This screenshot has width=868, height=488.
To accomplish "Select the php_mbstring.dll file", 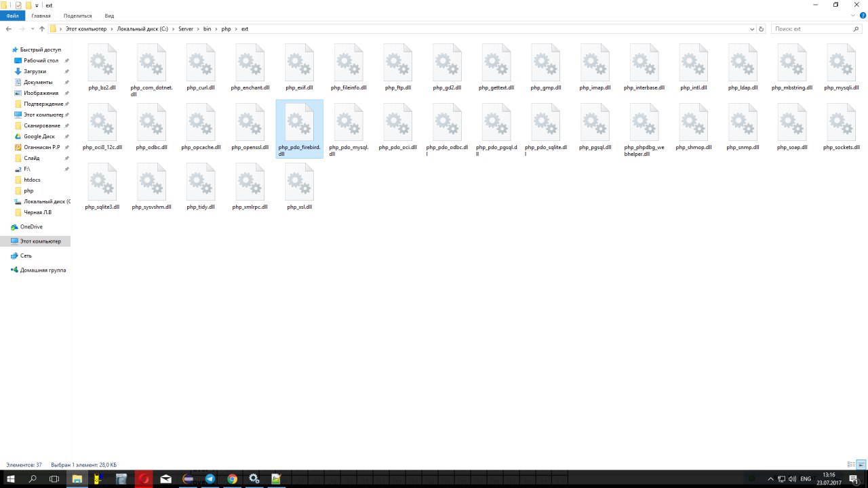I will point(792,68).
